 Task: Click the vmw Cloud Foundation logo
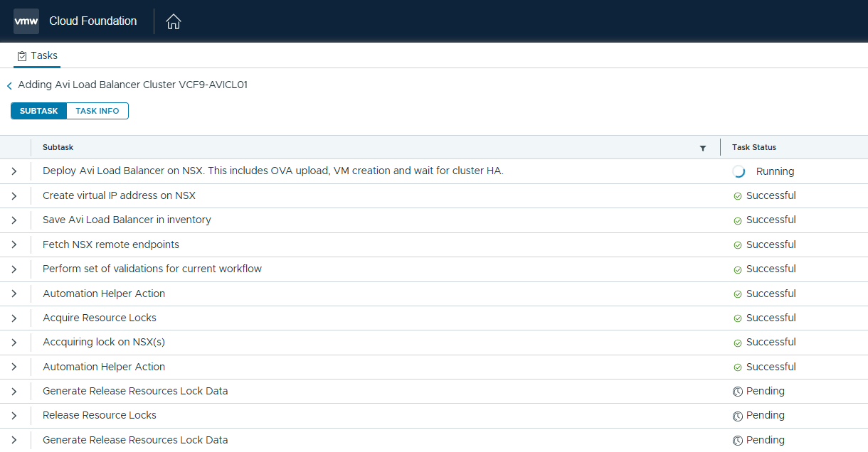tap(26, 21)
